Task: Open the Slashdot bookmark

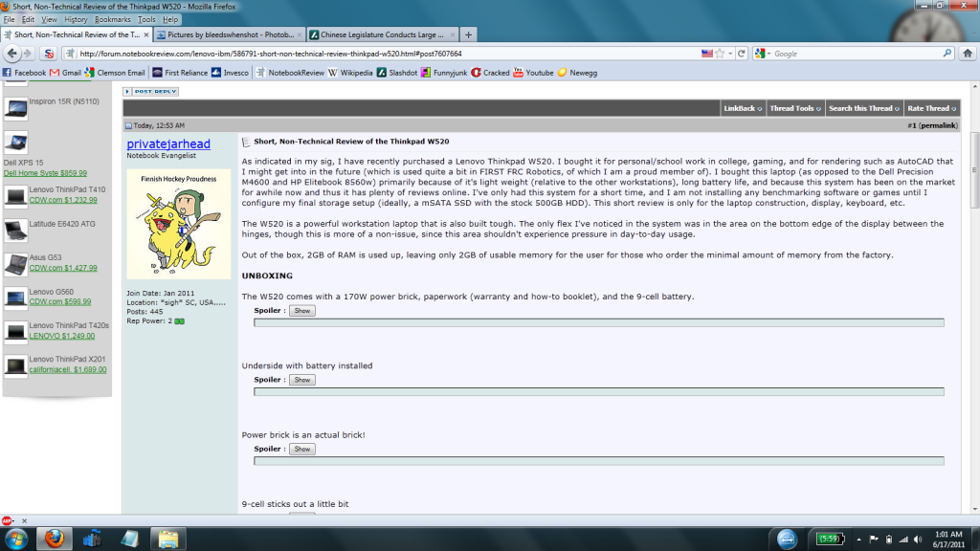Action: click(397, 73)
